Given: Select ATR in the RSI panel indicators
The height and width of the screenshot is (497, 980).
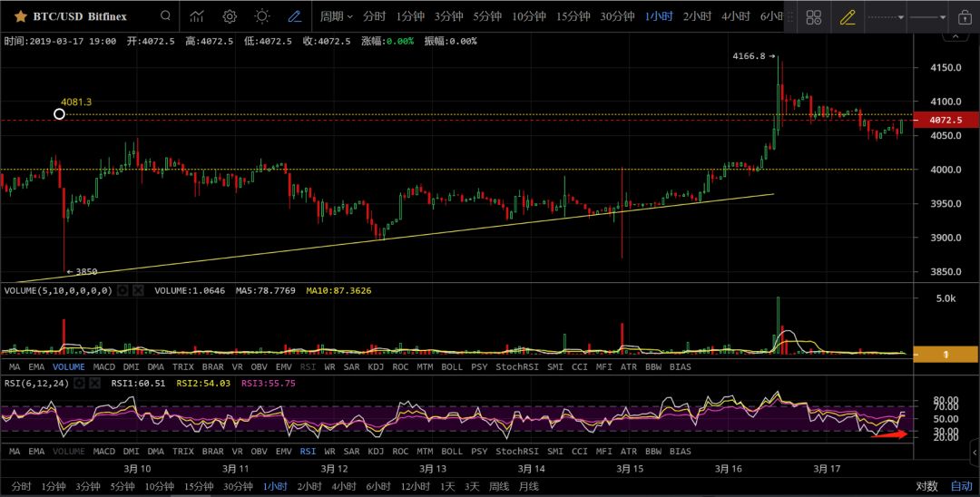Looking at the screenshot, I should tap(629, 451).
